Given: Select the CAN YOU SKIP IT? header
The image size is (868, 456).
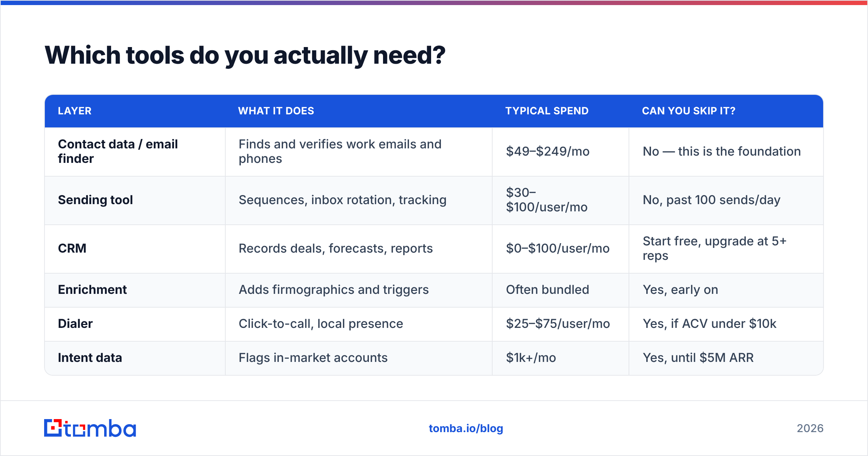Looking at the screenshot, I should 689,111.
